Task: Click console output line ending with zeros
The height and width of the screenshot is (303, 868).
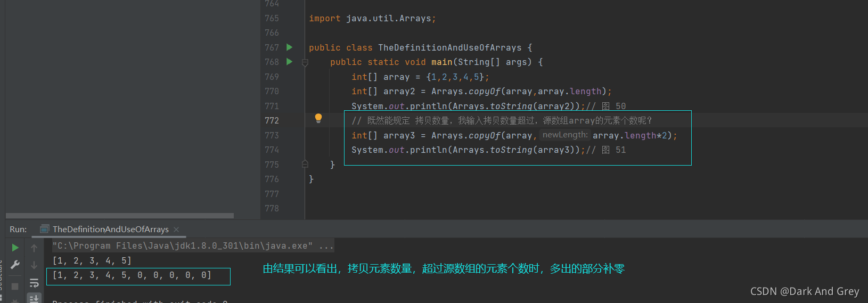Action: pos(132,275)
